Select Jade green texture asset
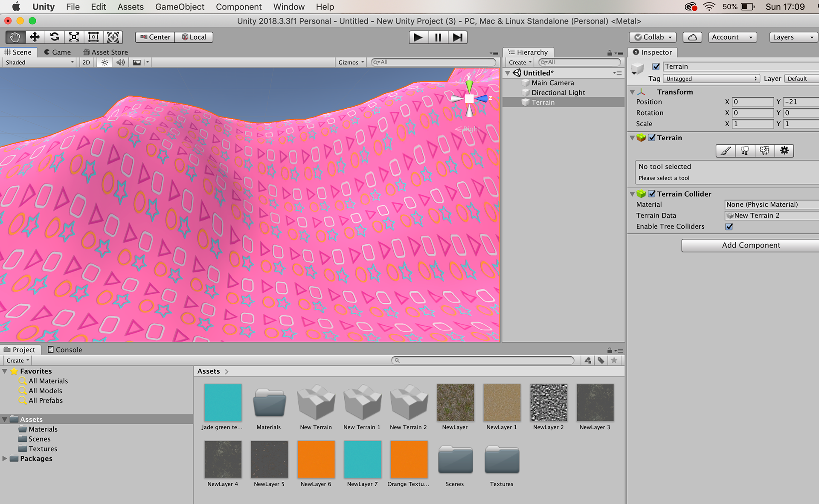Viewport: 819px width, 504px height. tap(223, 407)
